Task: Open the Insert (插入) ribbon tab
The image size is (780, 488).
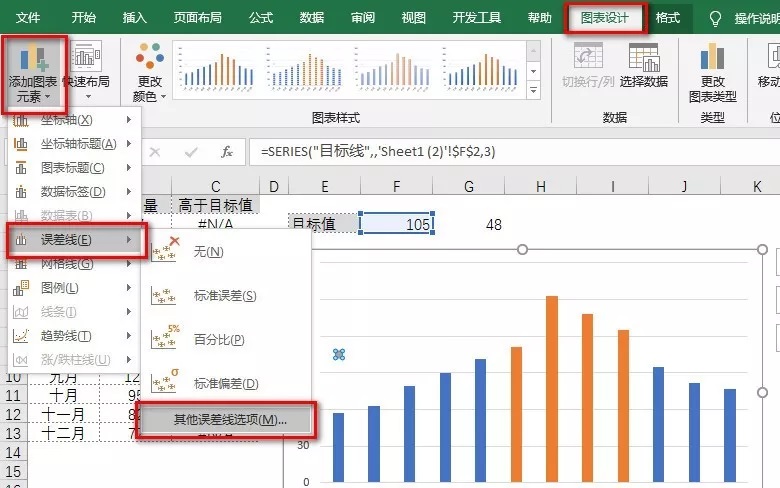Action: (x=134, y=18)
